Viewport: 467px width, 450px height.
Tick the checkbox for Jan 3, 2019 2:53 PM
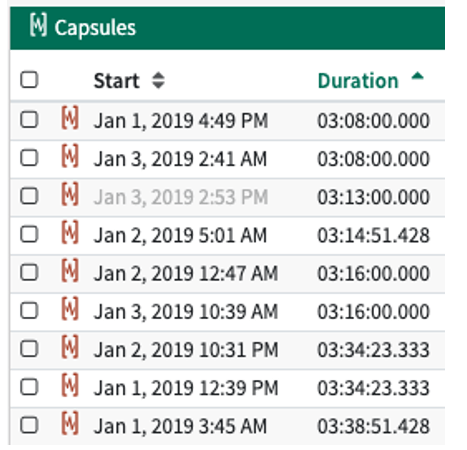(x=29, y=196)
